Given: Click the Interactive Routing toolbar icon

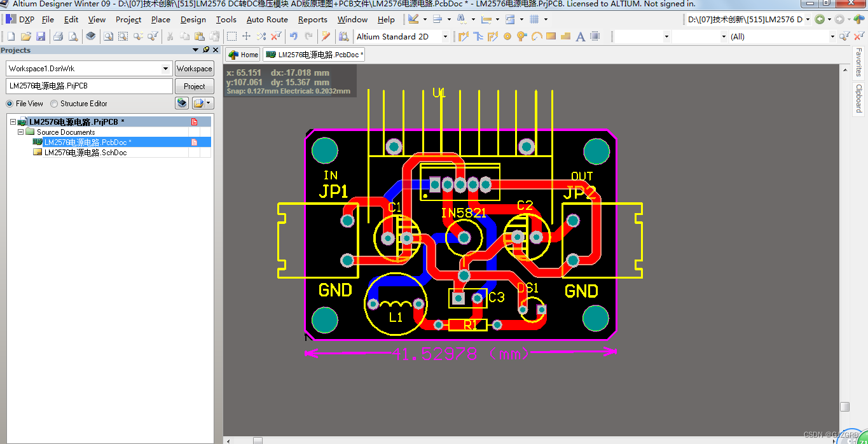Looking at the screenshot, I should click(464, 36).
